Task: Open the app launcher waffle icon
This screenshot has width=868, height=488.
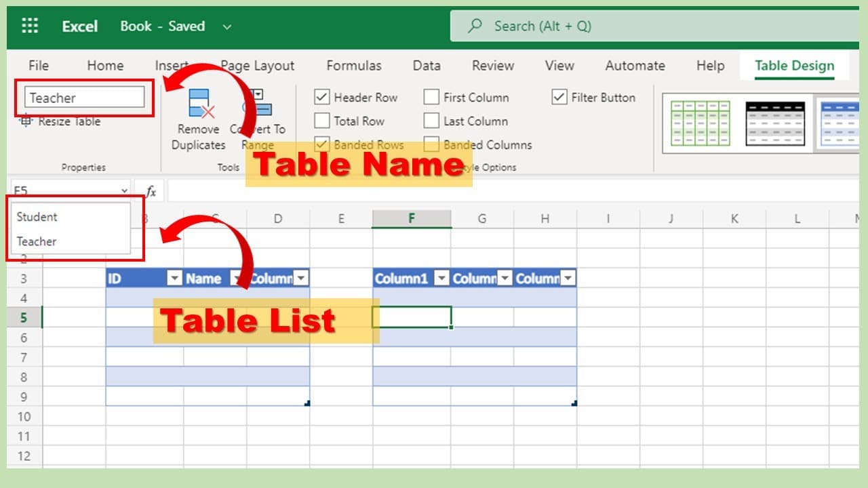Action: [30, 26]
